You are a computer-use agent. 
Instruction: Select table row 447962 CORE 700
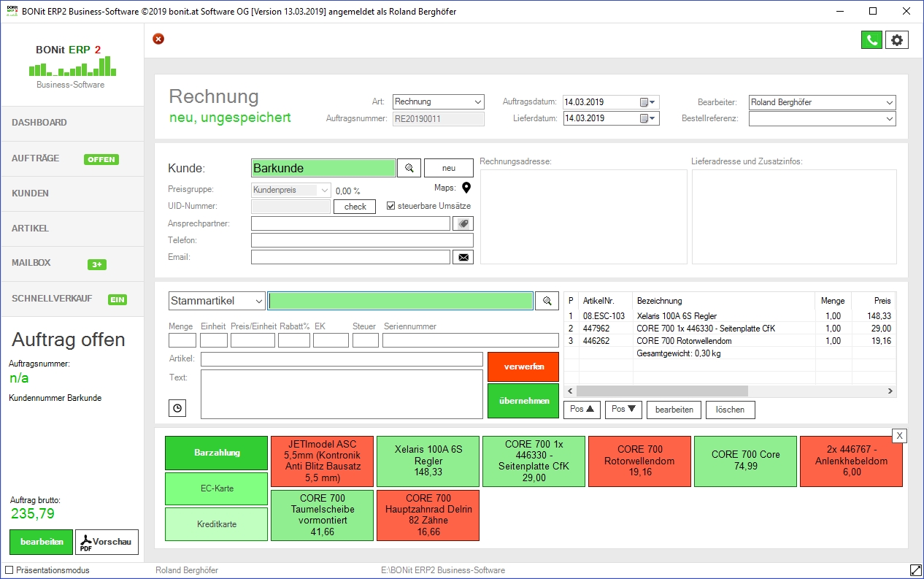(730, 329)
